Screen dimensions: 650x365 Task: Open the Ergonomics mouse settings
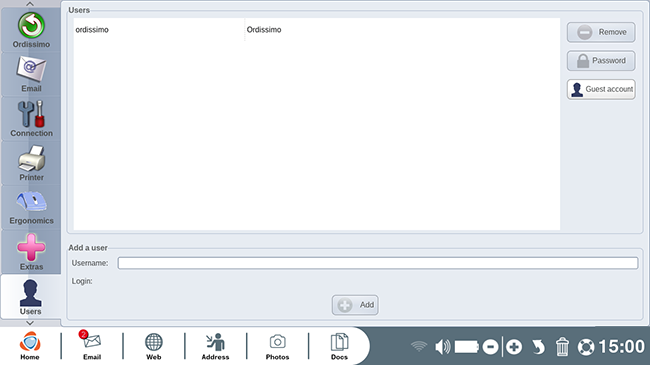[x=31, y=208]
